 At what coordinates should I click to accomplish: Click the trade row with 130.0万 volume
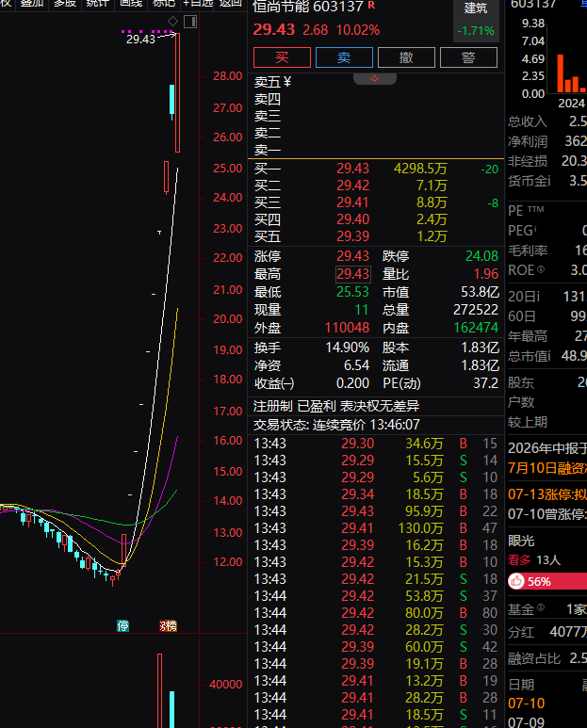click(x=376, y=528)
